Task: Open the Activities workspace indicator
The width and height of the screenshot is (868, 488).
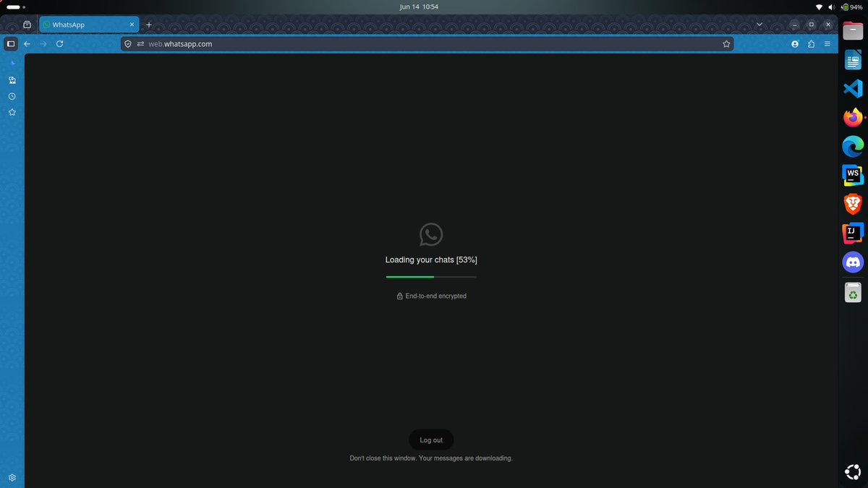Action: tap(15, 7)
